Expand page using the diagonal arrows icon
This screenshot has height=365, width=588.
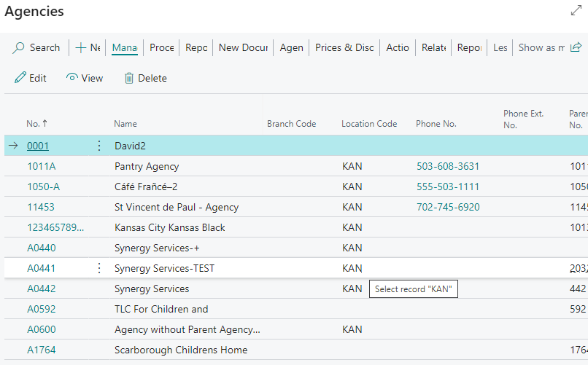(576, 11)
